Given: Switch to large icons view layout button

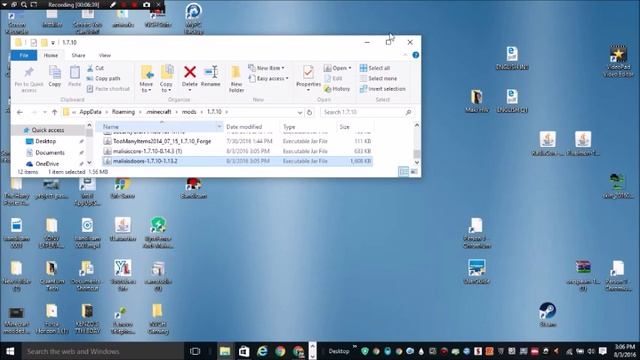Looking at the screenshot, I should click(x=414, y=172).
